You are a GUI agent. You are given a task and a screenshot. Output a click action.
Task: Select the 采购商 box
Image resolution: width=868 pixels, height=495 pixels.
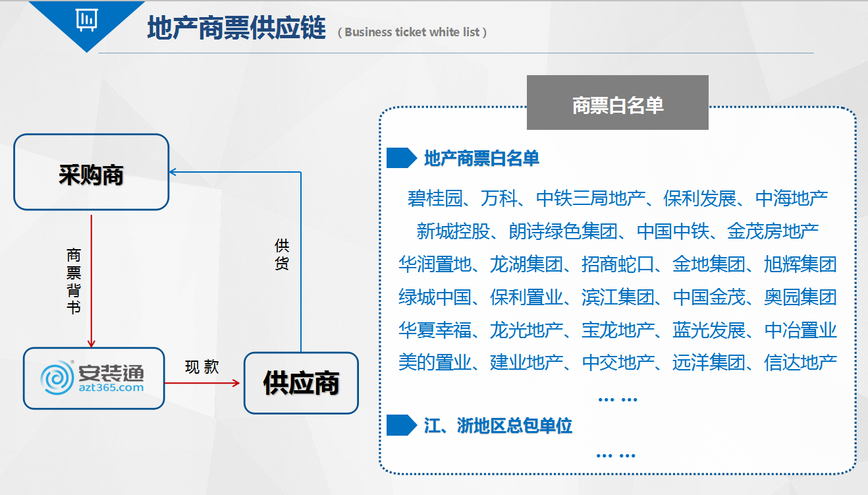tap(92, 172)
